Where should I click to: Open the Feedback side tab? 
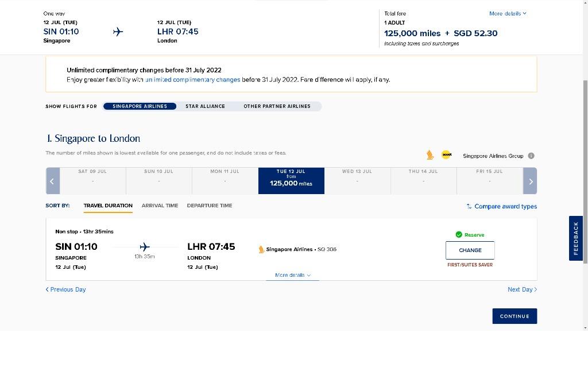point(575,238)
